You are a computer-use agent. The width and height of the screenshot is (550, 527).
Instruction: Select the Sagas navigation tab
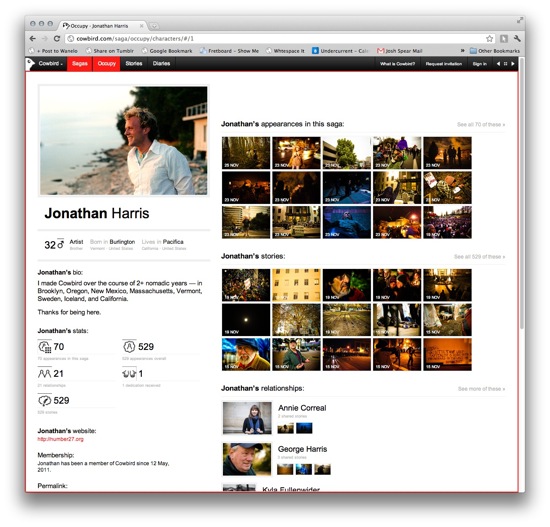point(80,64)
